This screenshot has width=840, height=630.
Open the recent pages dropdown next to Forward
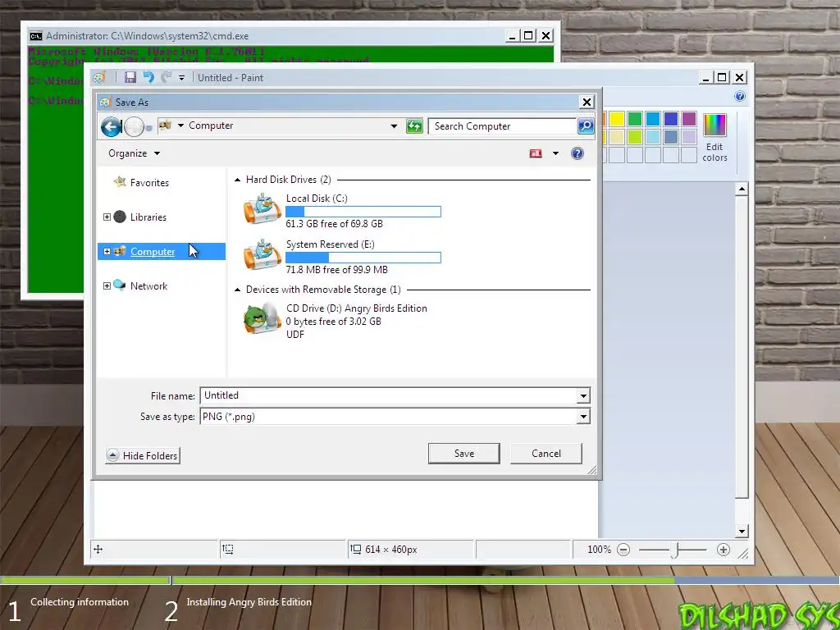click(x=149, y=128)
